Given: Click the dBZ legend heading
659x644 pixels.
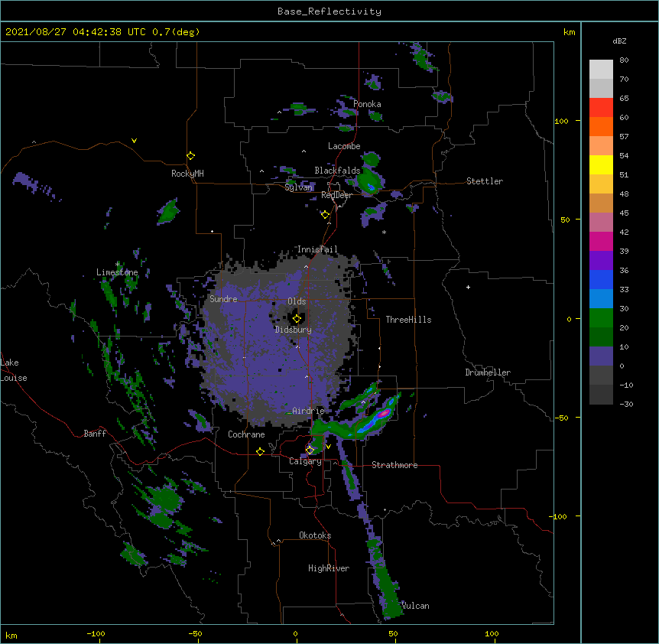Looking at the screenshot, I should pos(619,41).
